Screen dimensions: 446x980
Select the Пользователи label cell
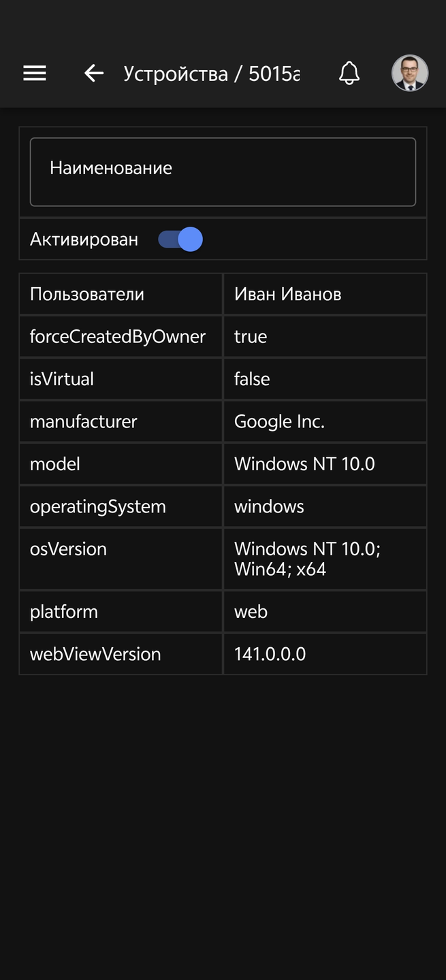87,294
